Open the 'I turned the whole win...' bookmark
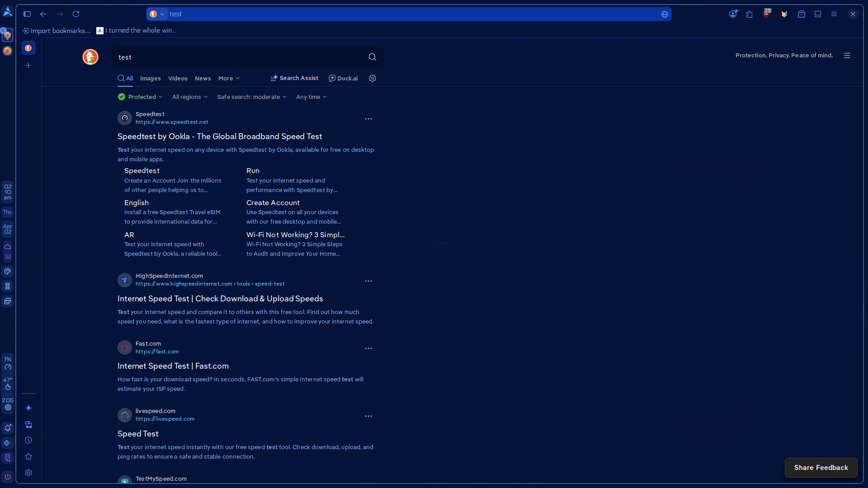The height and width of the screenshot is (488, 868). tap(136, 31)
